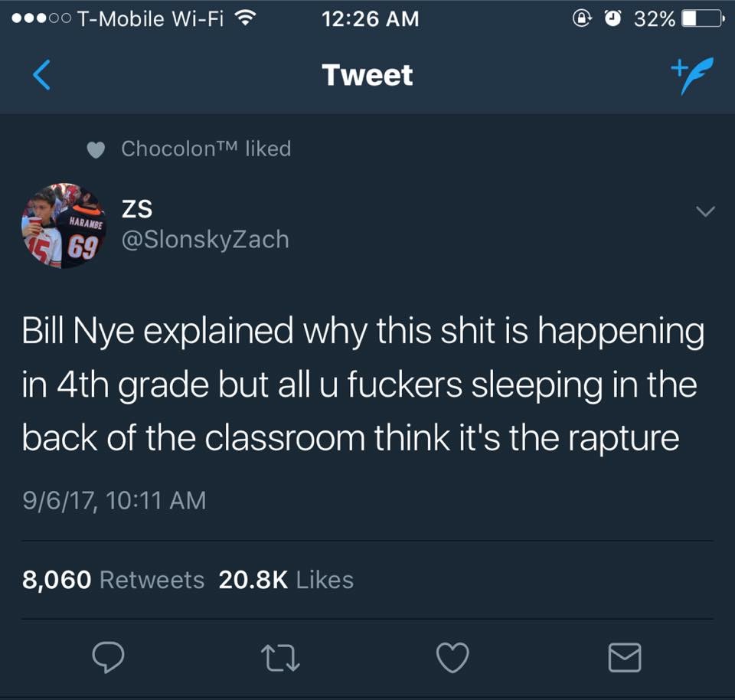Open ZS profile picture
The image size is (735, 700).
64,225
